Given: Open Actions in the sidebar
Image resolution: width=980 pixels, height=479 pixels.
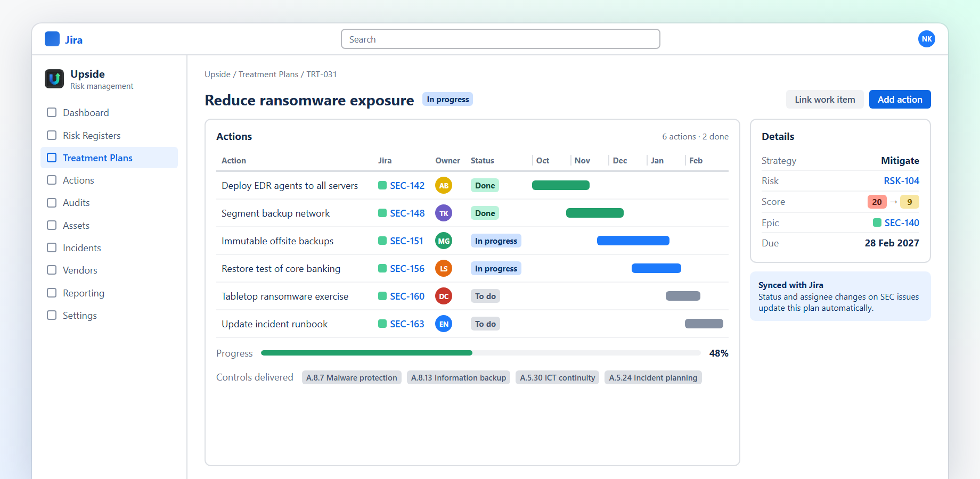Looking at the screenshot, I should tap(109, 180).
